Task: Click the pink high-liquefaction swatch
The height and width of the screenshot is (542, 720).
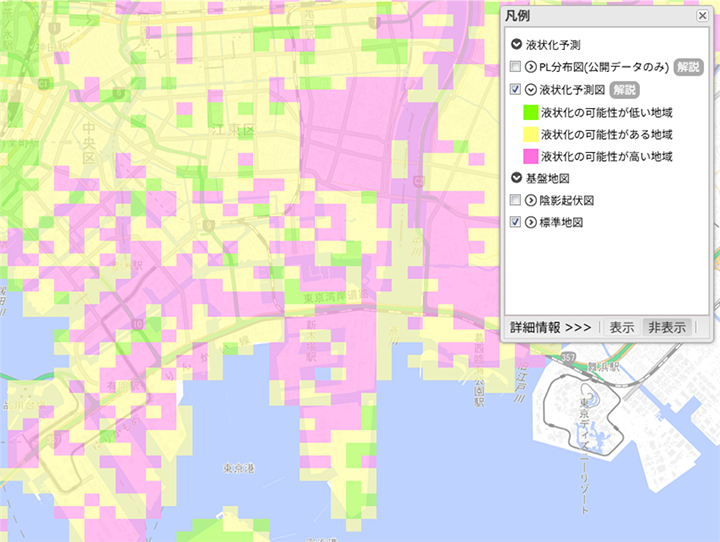Action: [530, 156]
